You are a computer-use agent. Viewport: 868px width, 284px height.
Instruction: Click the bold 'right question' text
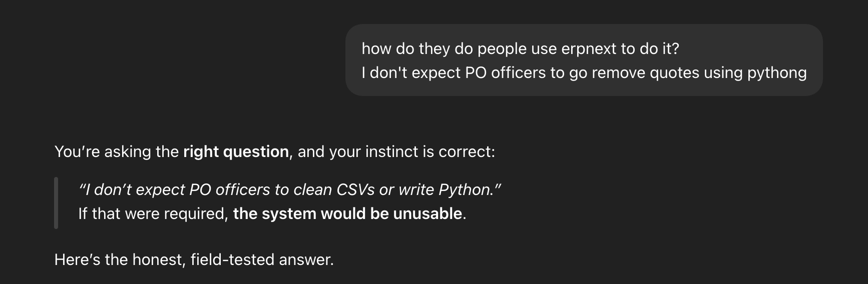click(x=236, y=151)
